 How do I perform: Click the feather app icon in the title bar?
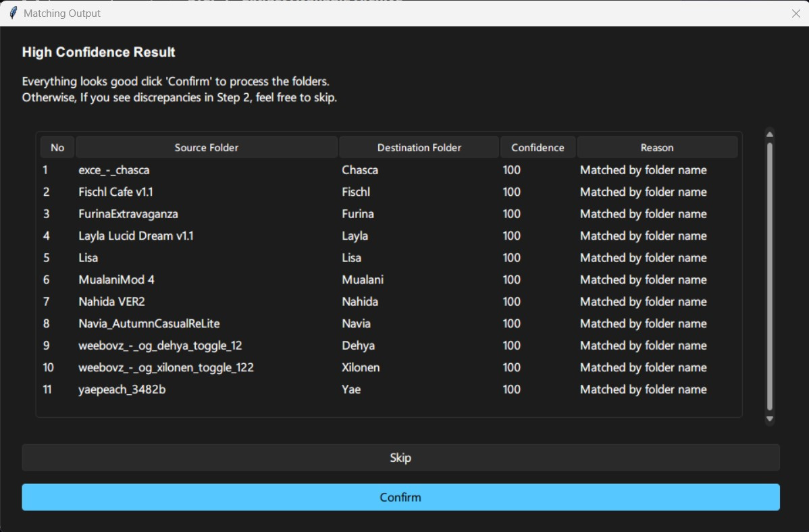12,13
